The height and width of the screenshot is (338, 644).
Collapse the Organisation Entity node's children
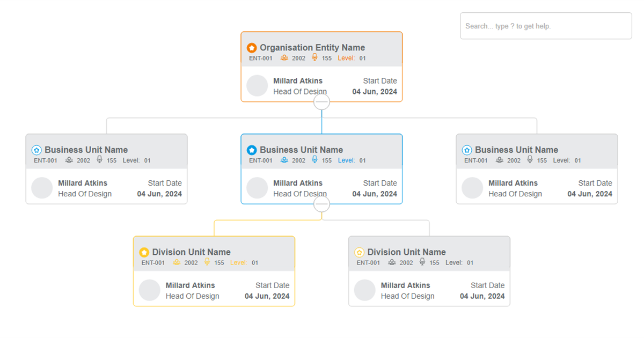tap(321, 101)
